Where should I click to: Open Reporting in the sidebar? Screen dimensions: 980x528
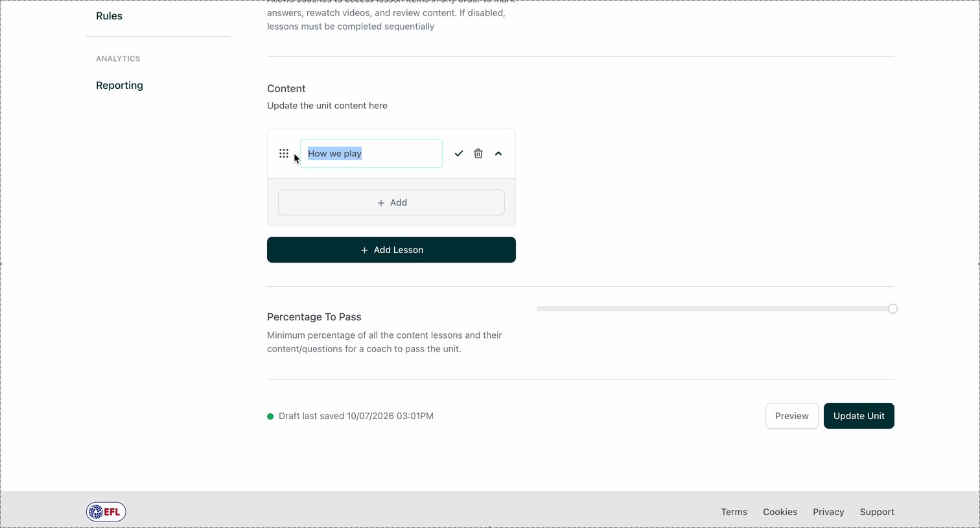pyautogui.click(x=119, y=86)
